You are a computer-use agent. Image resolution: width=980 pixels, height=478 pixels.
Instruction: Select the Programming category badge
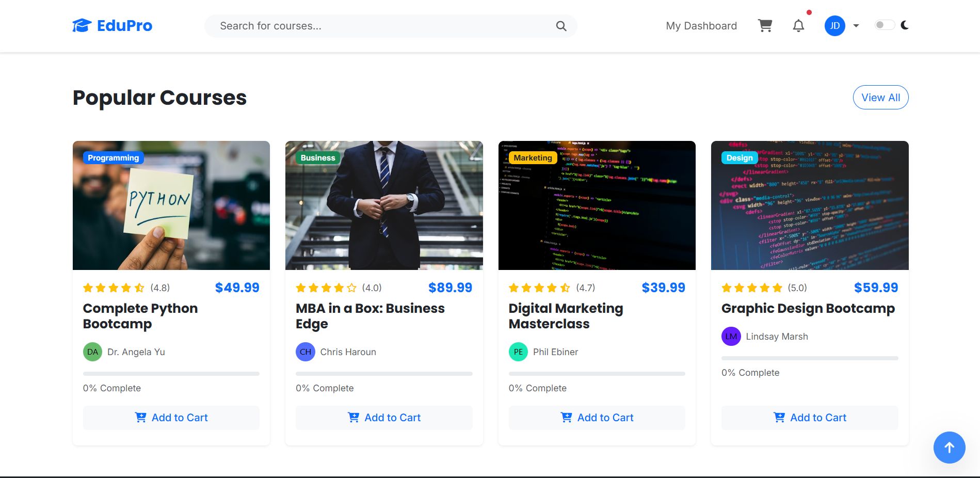coord(113,158)
